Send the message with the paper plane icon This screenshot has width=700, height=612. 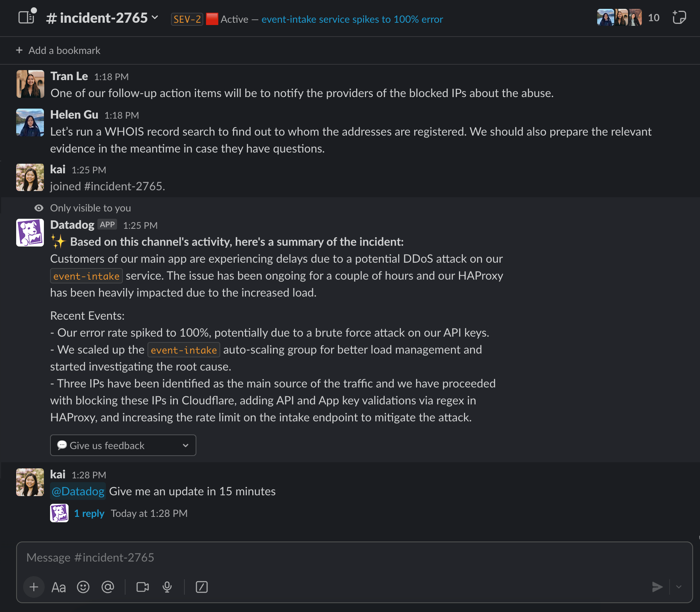pyautogui.click(x=656, y=587)
